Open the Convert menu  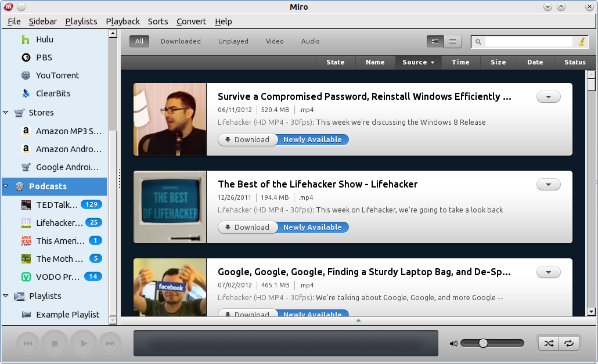tap(191, 21)
